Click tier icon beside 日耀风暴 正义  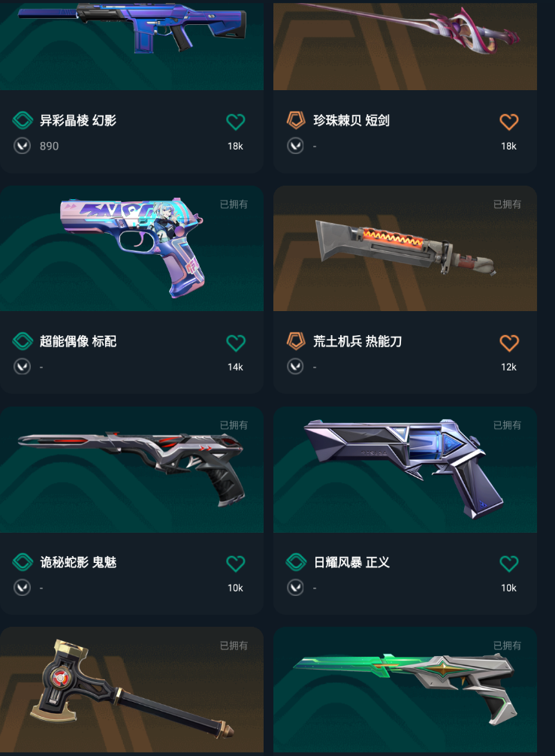[x=296, y=561]
